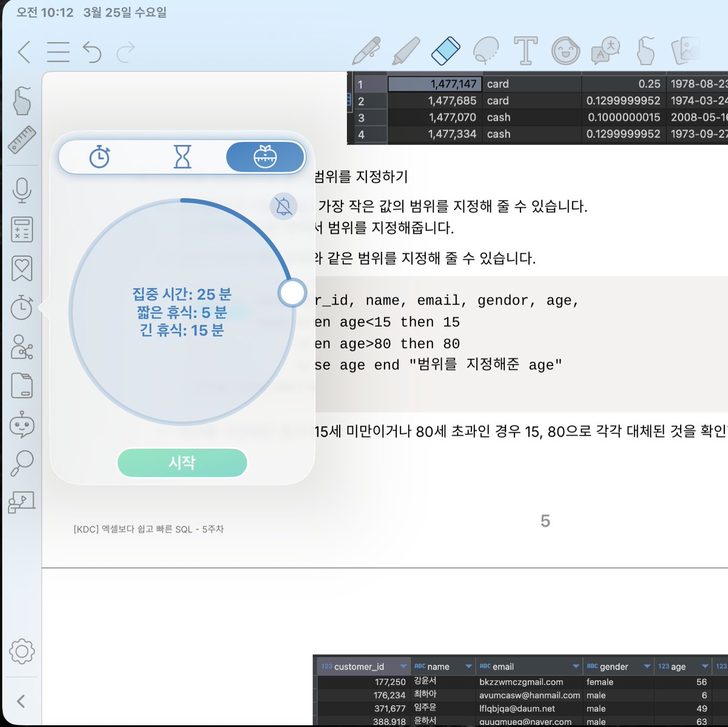Image resolution: width=728 pixels, height=727 pixels.
Task: Tap the 짧은 휴식: 5 분 text
Action: tap(182, 312)
